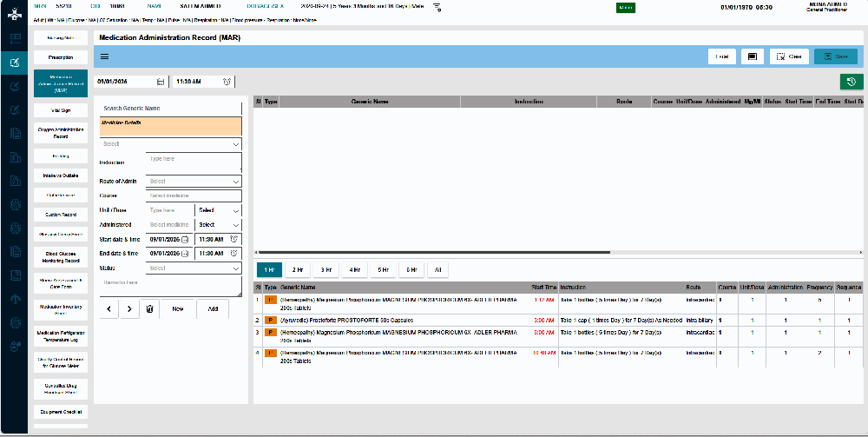Click the New button
This screenshot has height=437, width=868.
click(178, 308)
